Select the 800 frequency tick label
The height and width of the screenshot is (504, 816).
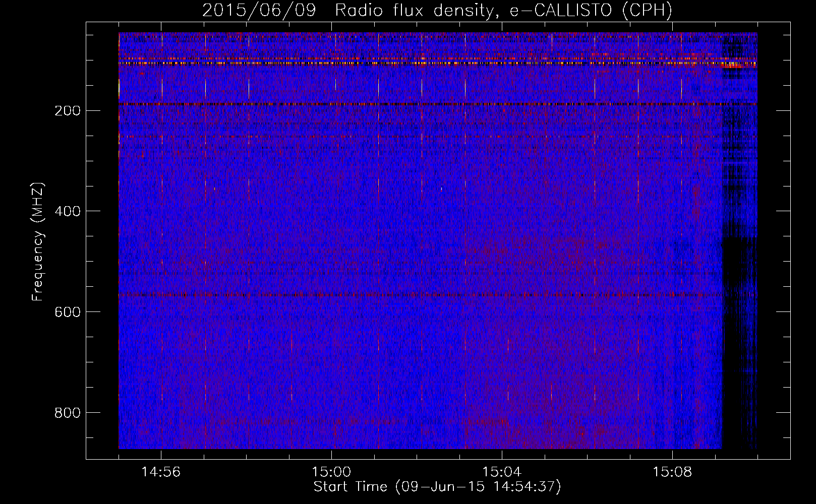pyautogui.click(x=67, y=413)
